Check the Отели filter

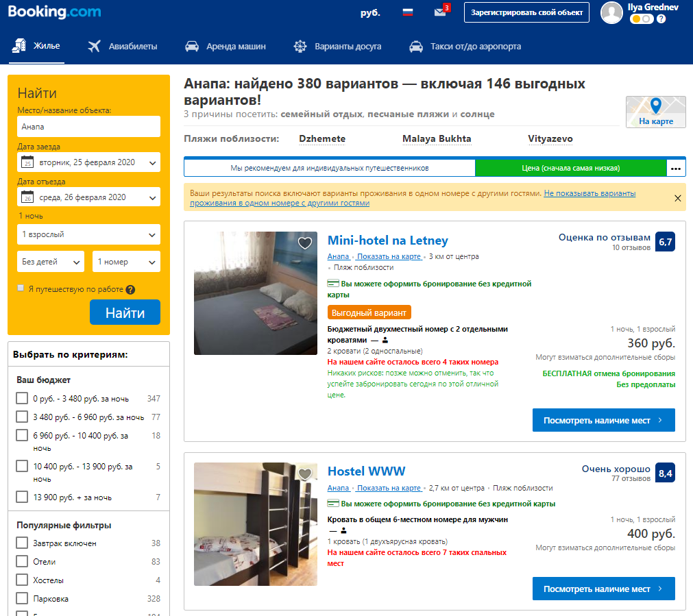coord(22,561)
